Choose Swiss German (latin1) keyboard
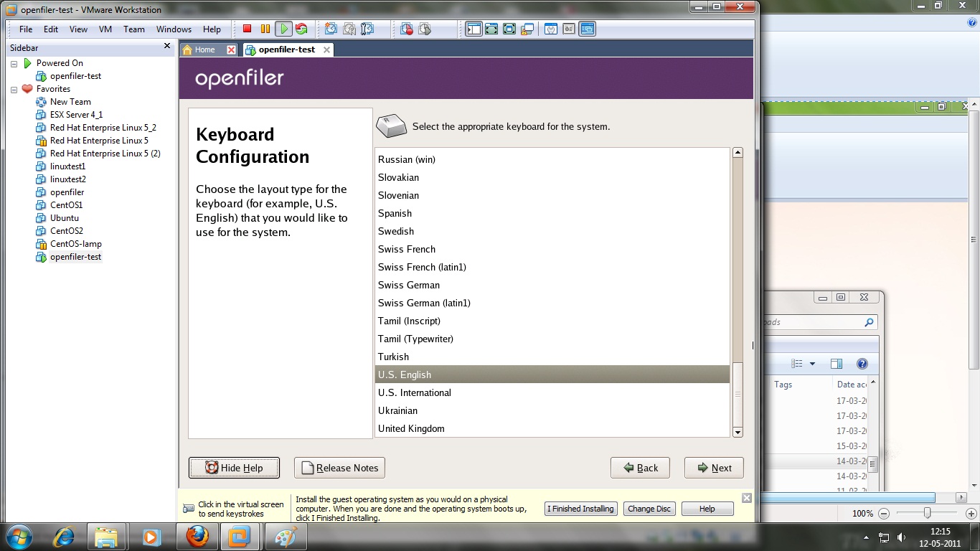The image size is (980, 551). pos(552,303)
